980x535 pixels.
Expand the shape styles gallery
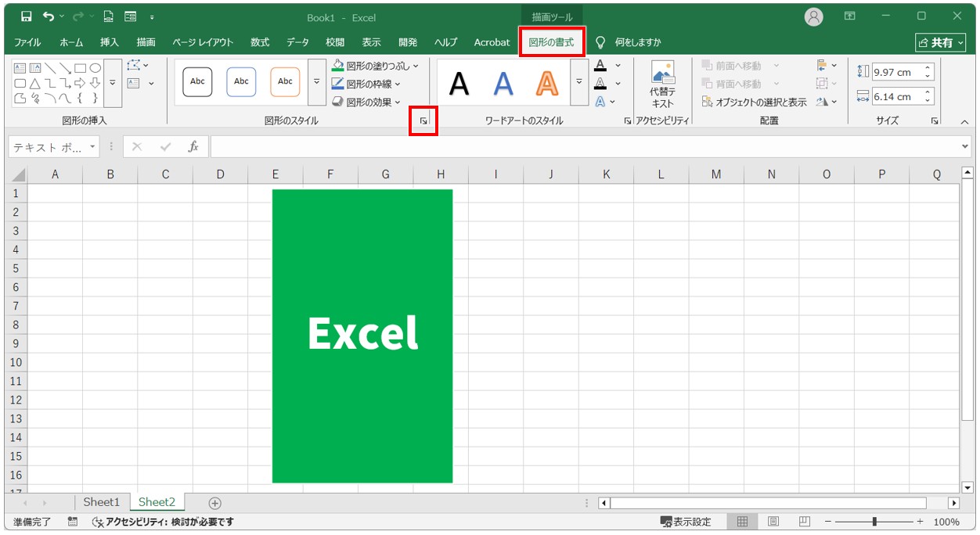316,82
